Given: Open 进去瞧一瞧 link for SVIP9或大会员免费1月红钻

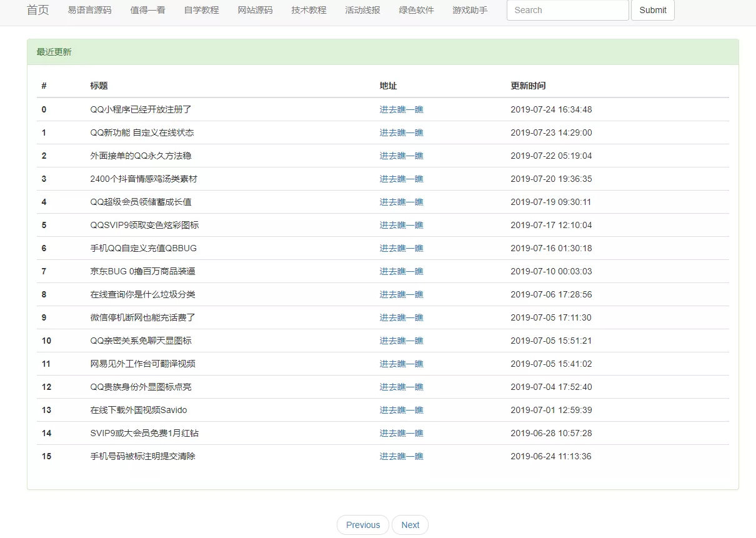Looking at the screenshot, I should point(402,433).
